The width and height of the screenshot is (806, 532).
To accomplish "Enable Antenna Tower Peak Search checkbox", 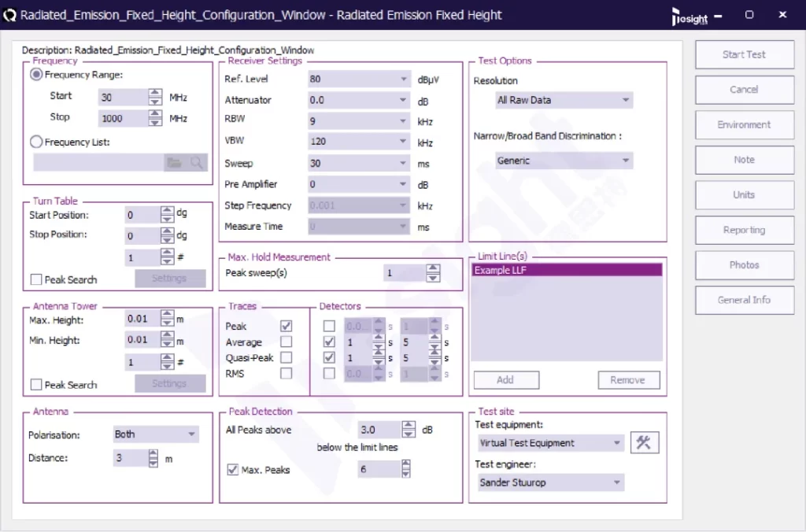I will [x=36, y=385].
